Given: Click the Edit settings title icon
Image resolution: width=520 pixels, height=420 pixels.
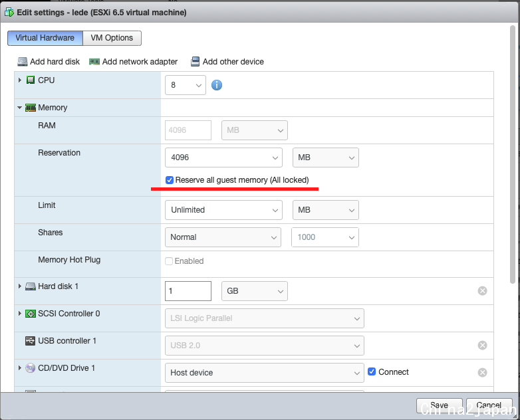Looking at the screenshot, I should (x=9, y=13).
